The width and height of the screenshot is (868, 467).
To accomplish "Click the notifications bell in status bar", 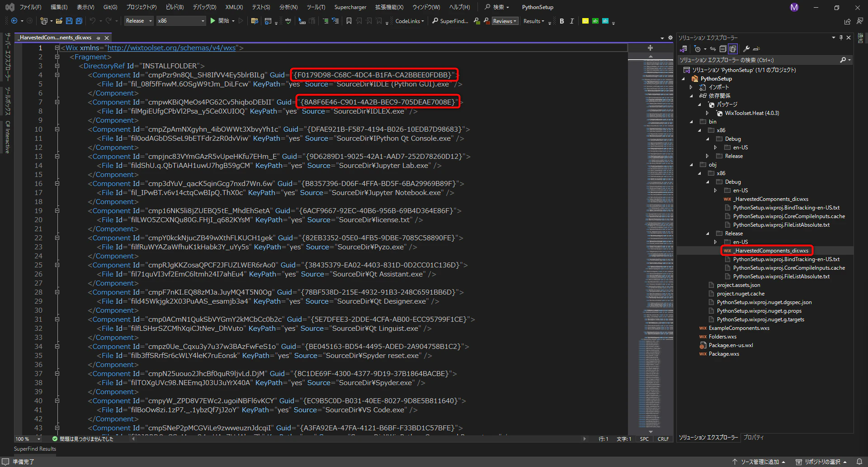I will pos(859,462).
